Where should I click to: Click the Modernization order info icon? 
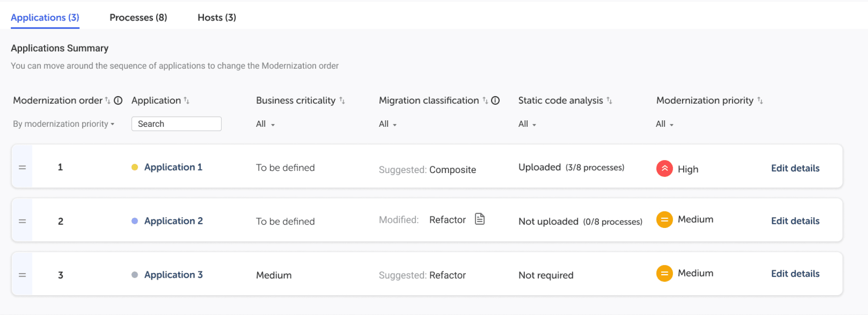click(x=118, y=100)
